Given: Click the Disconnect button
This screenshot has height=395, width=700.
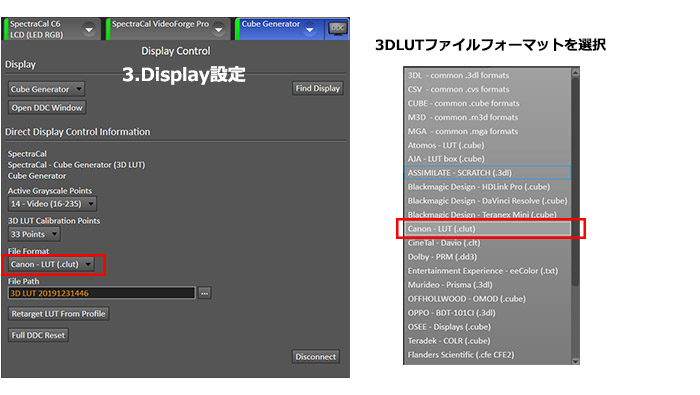Looking at the screenshot, I should coord(316,357).
